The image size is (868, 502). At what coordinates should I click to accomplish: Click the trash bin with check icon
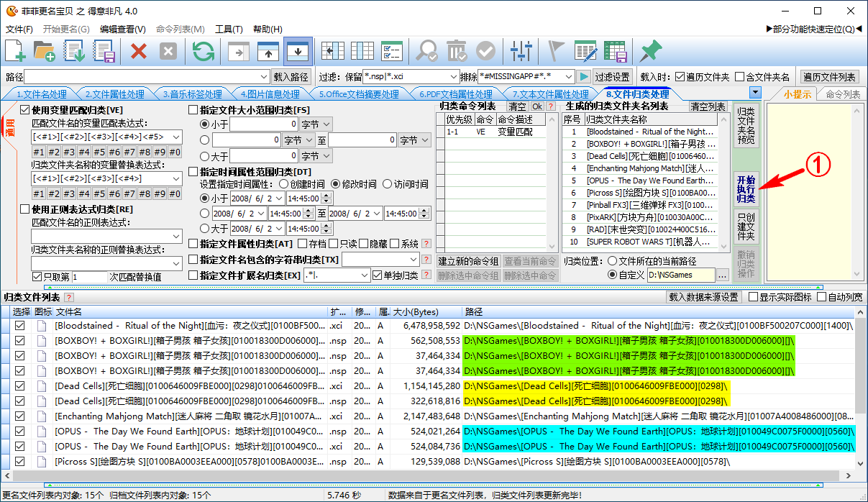pos(457,51)
